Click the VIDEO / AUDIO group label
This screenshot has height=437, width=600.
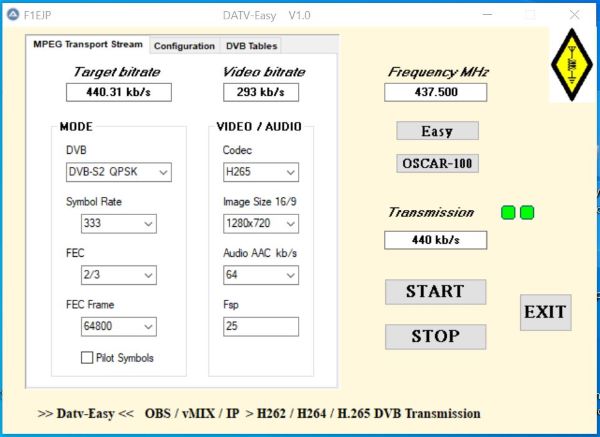pos(259,127)
